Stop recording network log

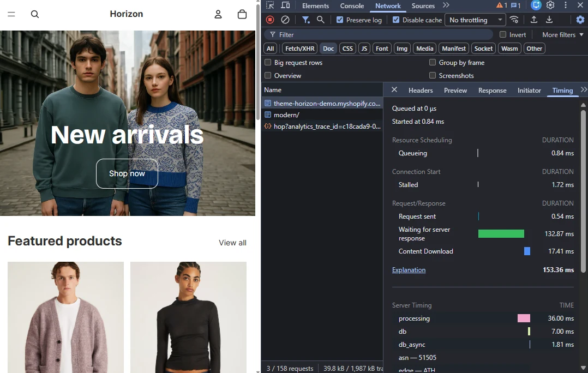[x=270, y=20]
